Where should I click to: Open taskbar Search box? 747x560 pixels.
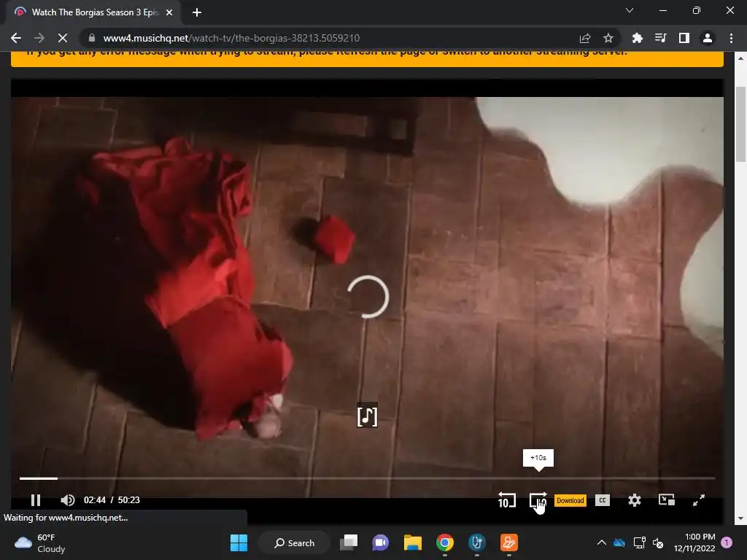pyautogui.click(x=294, y=542)
